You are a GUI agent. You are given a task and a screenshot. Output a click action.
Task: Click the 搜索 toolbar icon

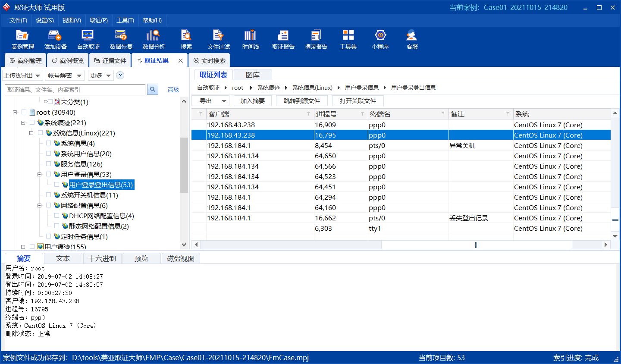[x=186, y=39]
